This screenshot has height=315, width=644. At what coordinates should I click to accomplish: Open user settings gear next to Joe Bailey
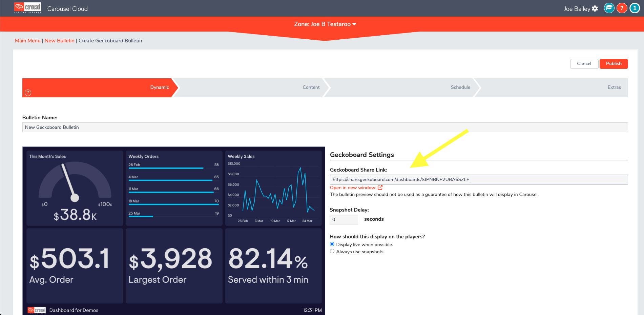pos(595,8)
